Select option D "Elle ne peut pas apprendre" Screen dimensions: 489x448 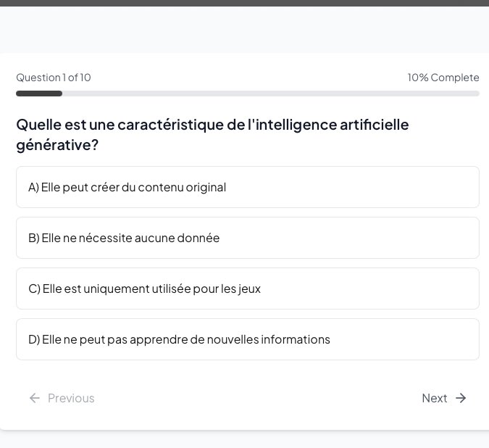(247, 339)
